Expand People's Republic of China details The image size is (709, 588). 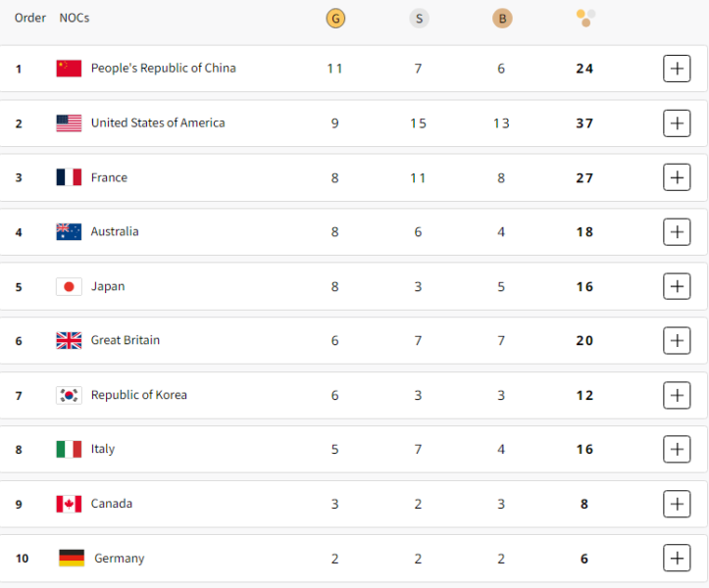(x=677, y=69)
